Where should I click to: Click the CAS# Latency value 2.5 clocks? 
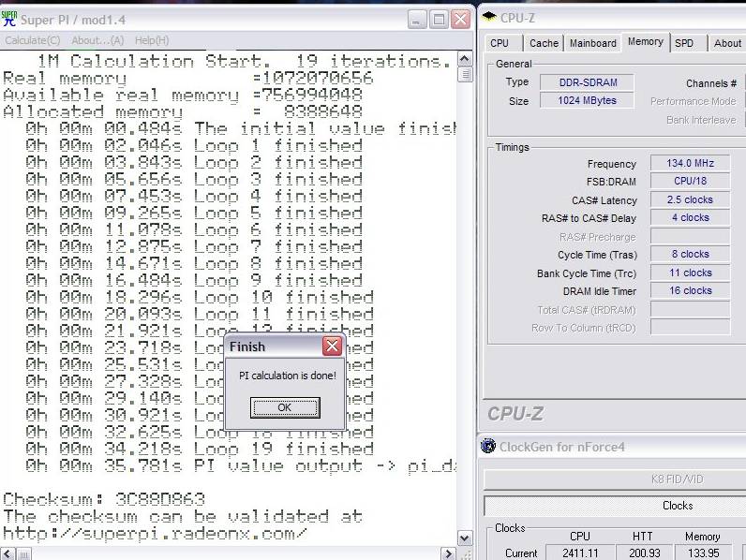[x=690, y=199]
